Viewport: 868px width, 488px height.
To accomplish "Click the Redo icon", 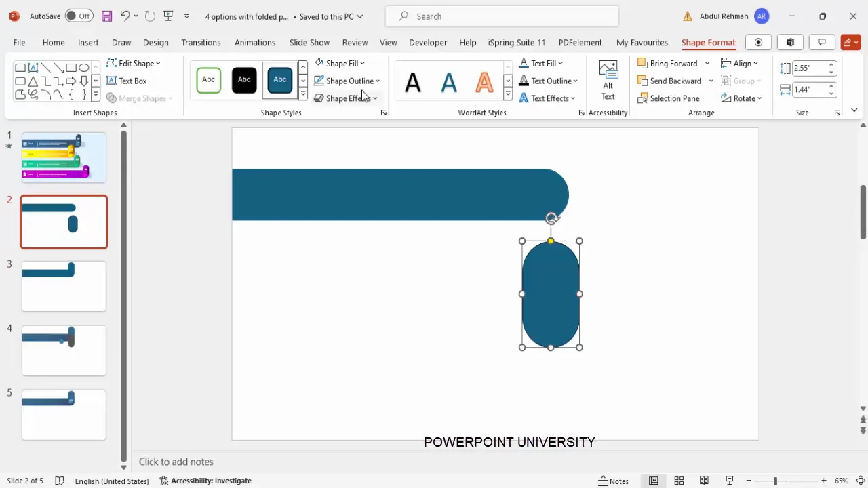I will 150,16.
